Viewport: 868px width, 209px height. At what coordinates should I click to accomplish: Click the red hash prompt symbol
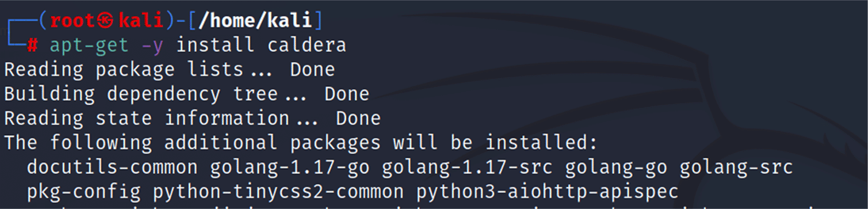coord(32,46)
